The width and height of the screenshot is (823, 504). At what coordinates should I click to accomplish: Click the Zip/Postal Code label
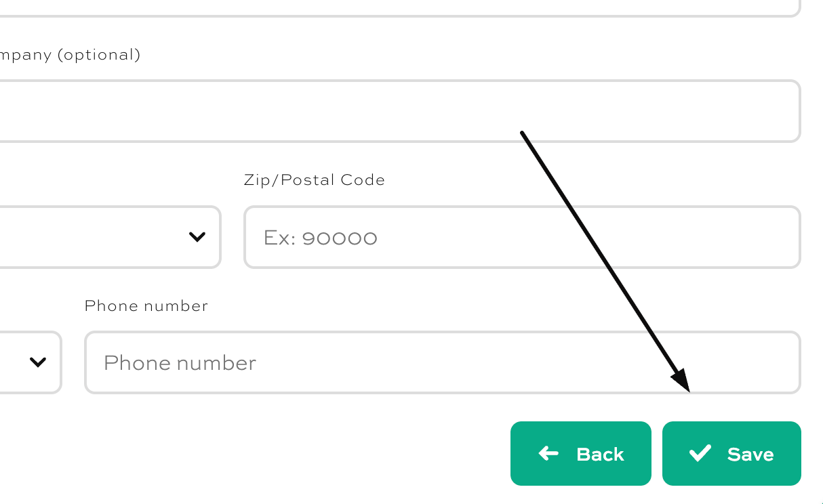pyautogui.click(x=314, y=180)
